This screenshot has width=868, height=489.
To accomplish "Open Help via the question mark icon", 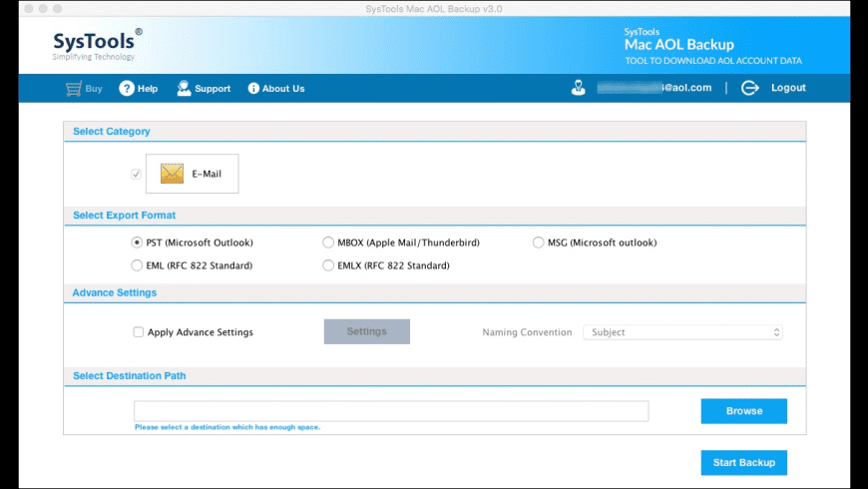I will 127,89.
